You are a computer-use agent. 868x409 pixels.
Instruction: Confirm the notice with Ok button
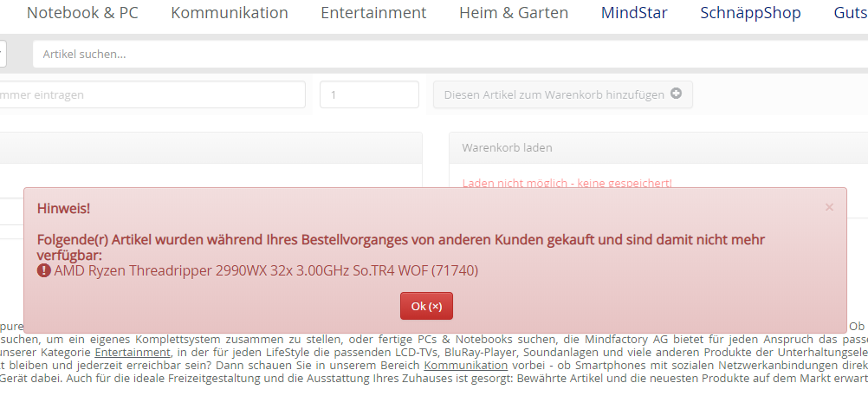(x=426, y=306)
